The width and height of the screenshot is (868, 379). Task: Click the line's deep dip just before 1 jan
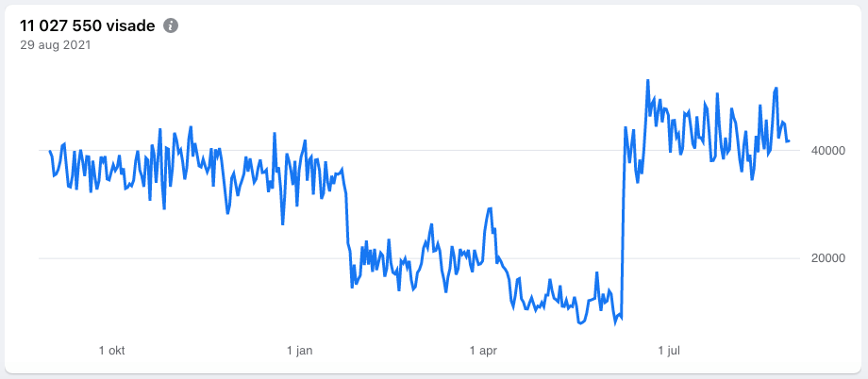282,223
